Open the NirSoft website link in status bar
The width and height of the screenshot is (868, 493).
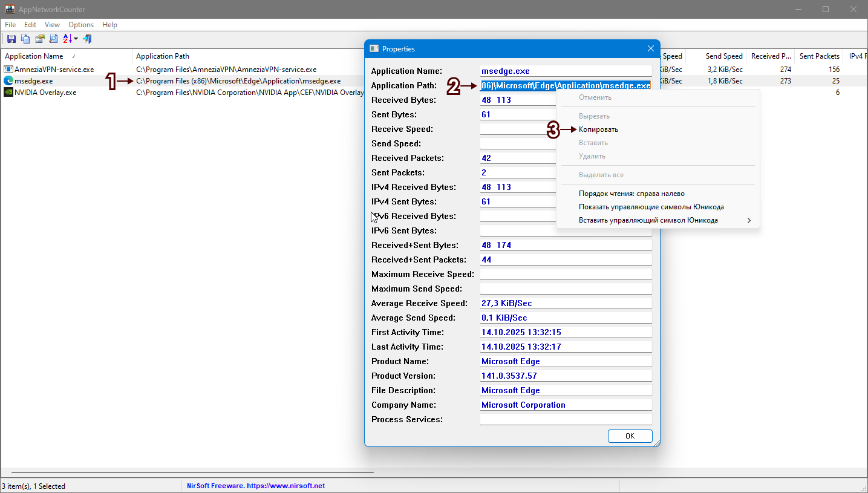click(x=256, y=486)
